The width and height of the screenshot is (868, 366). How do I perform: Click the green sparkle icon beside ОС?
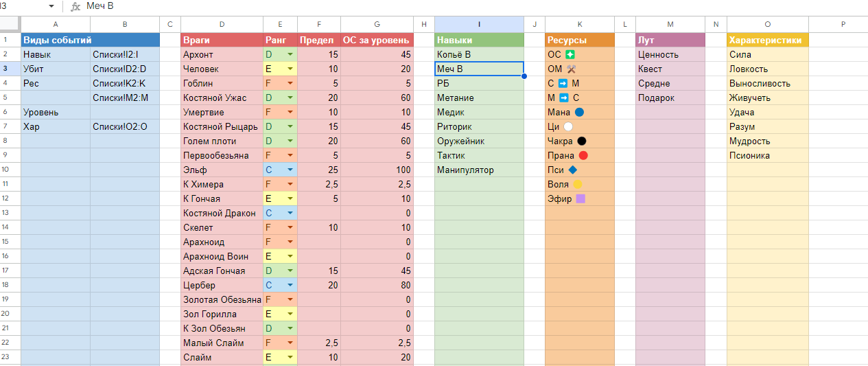pyautogui.click(x=570, y=54)
